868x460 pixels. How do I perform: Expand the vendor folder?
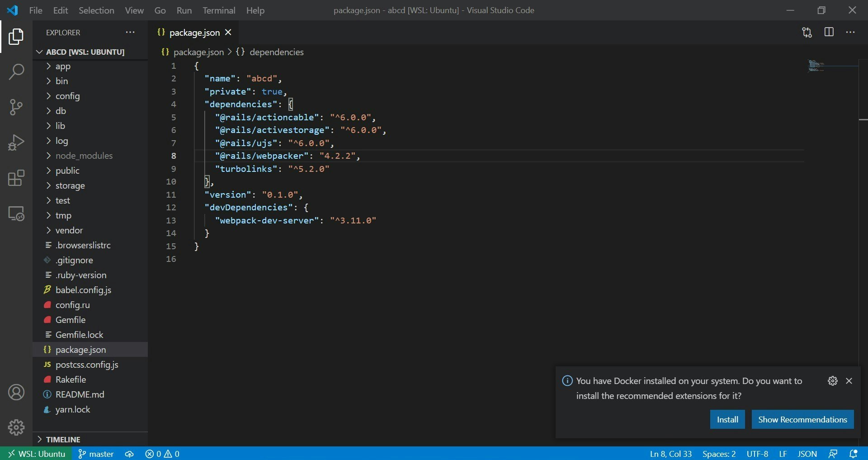[x=90, y=230]
